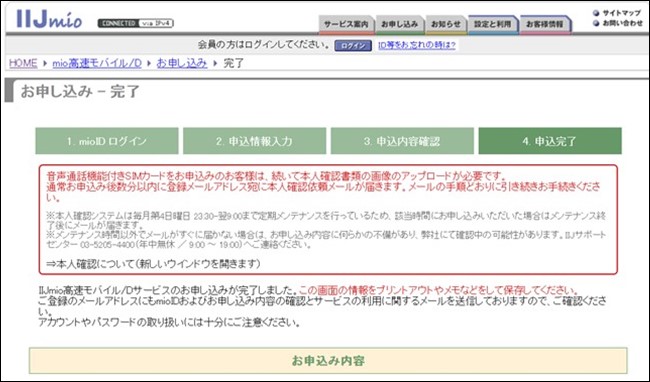650x382 pixels.
Task: Open the 本人確認について link
Action: (x=153, y=264)
